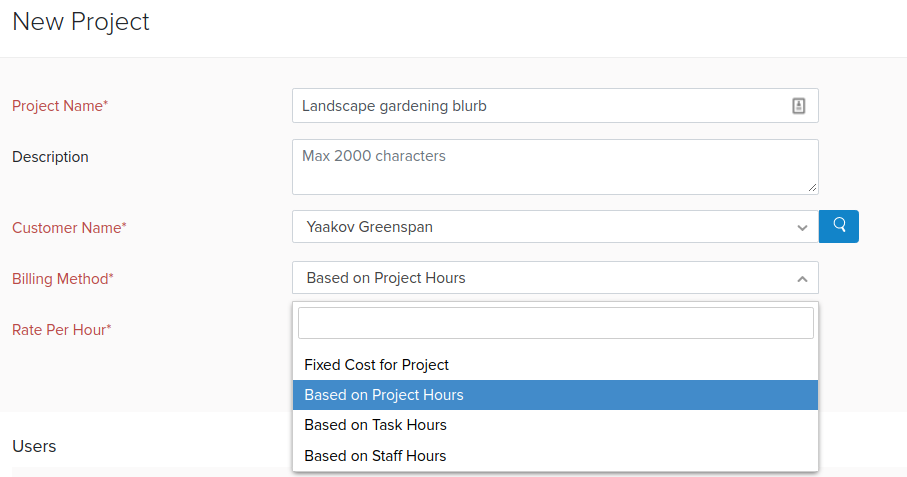The width and height of the screenshot is (907, 477).
Task: Click the 'Description' field label
Action: pyautogui.click(x=50, y=157)
